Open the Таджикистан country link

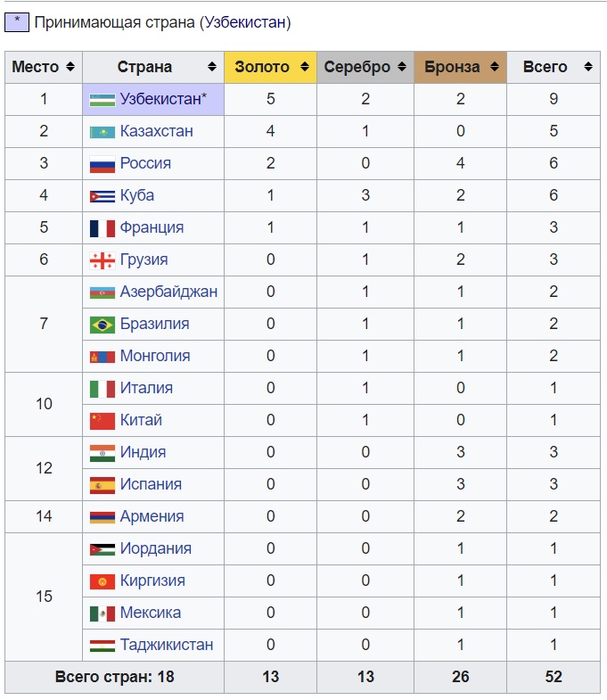tap(167, 645)
